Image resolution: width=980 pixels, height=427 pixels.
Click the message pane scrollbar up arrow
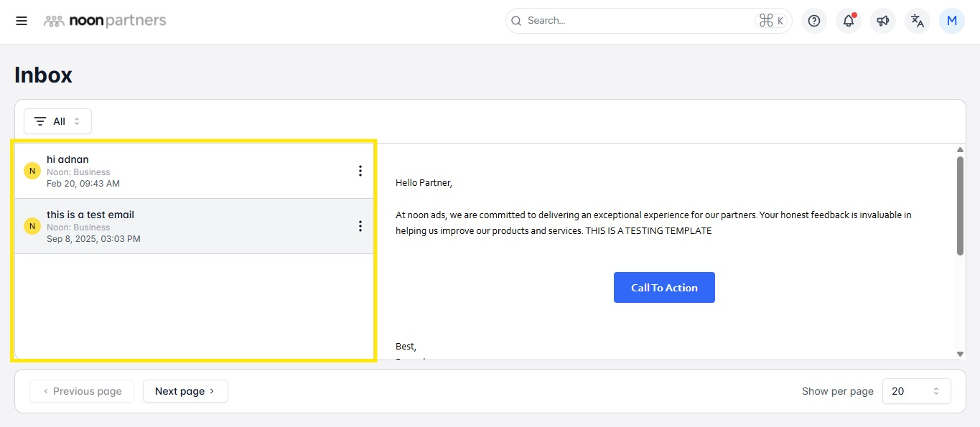(960, 149)
